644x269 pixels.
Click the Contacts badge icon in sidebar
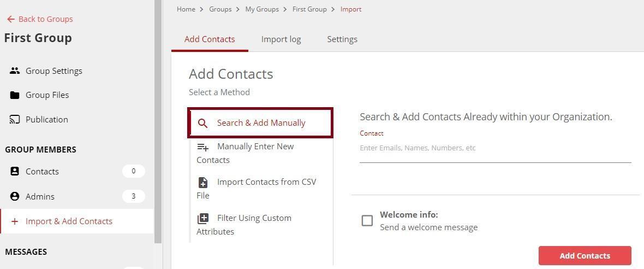pyautogui.click(x=15, y=172)
